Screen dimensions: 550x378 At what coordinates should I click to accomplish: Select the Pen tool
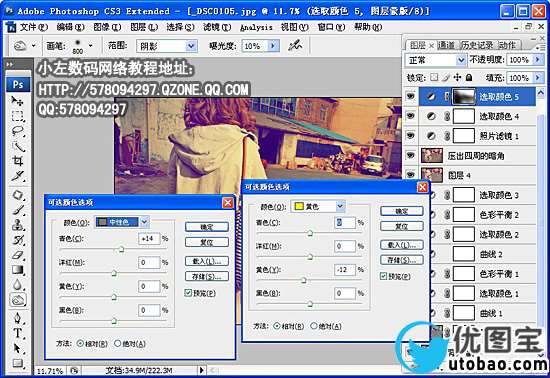17,318
